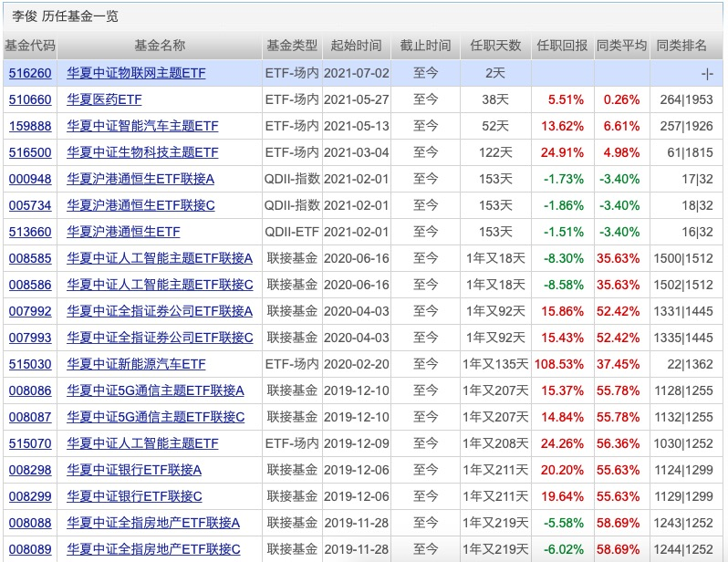The width and height of the screenshot is (728, 562).
Task: Click the 任职回报 column header
Action: point(562,46)
